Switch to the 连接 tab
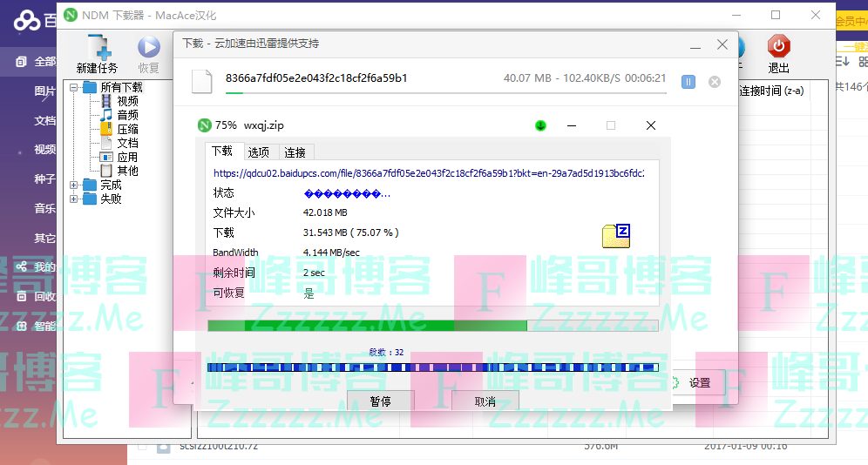Image resolution: width=868 pixels, height=465 pixels. tap(295, 152)
